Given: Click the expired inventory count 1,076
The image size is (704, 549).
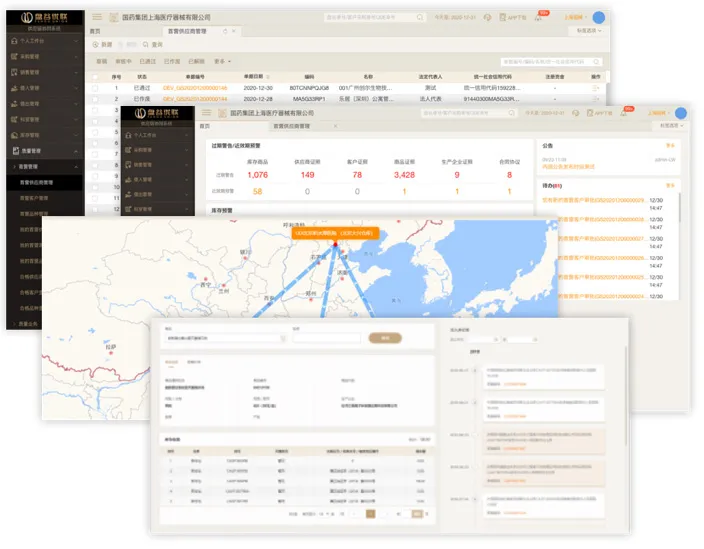Looking at the screenshot, I should [x=257, y=175].
